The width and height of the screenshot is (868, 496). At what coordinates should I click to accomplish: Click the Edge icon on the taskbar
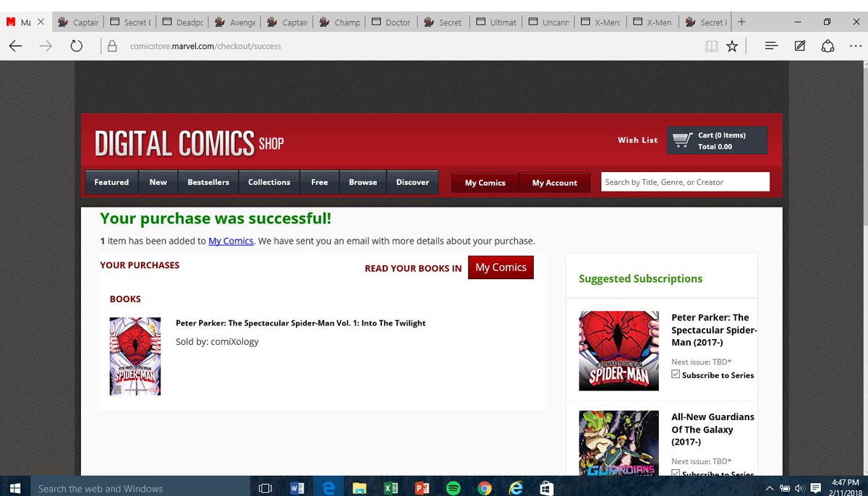(328, 488)
